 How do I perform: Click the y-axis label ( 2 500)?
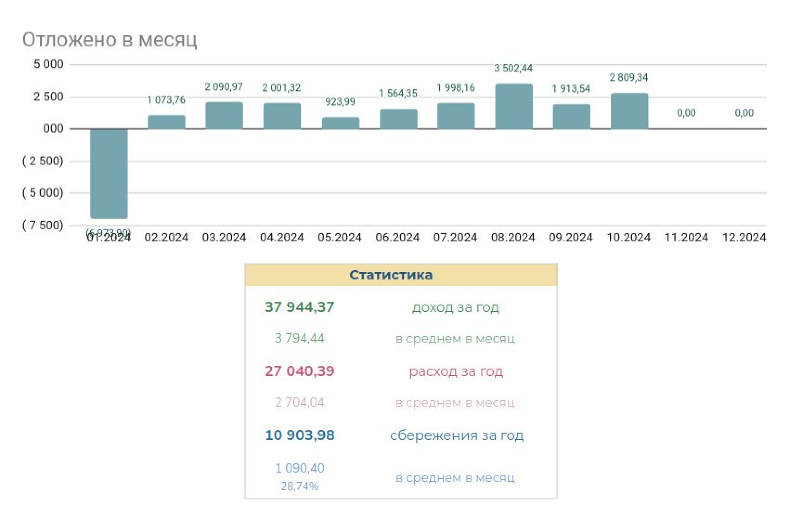43,161
